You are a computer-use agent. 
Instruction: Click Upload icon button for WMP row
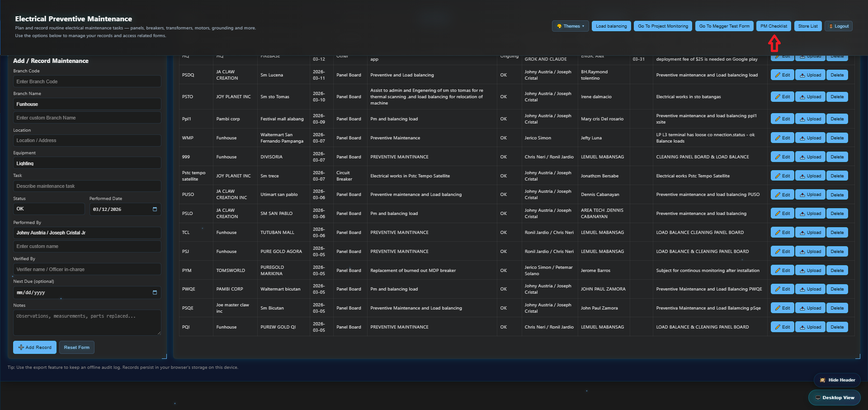click(810, 138)
